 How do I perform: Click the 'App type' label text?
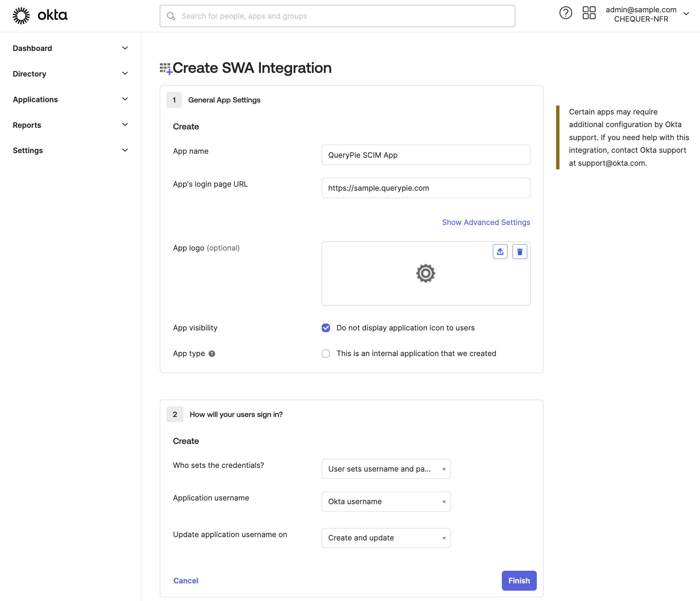[189, 353]
